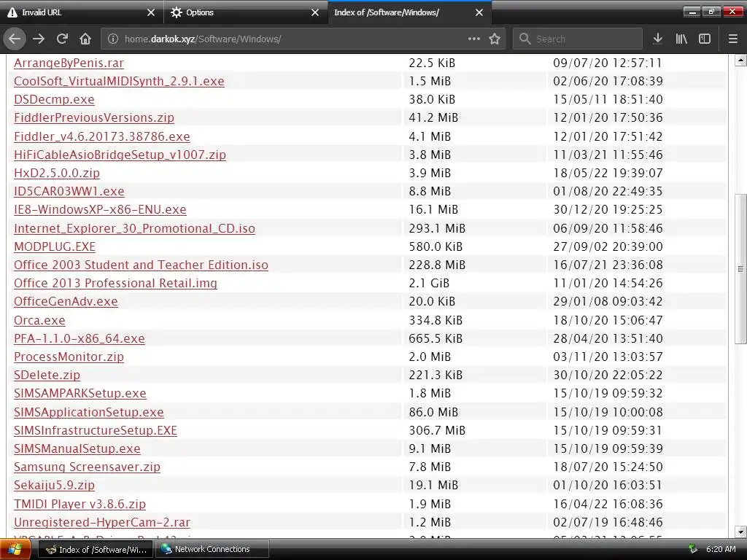
Task: Click the date 16/04/22 16:08:36
Action: point(608,504)
